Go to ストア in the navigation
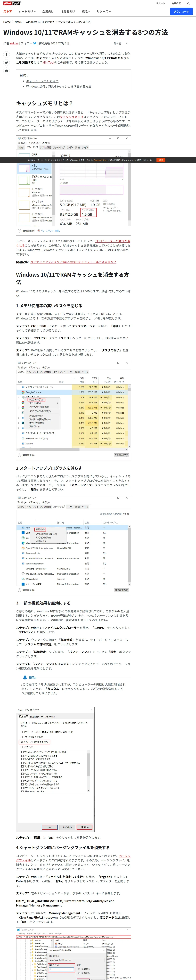The height and width of the screenshot is (980, 196). (8, 11)
